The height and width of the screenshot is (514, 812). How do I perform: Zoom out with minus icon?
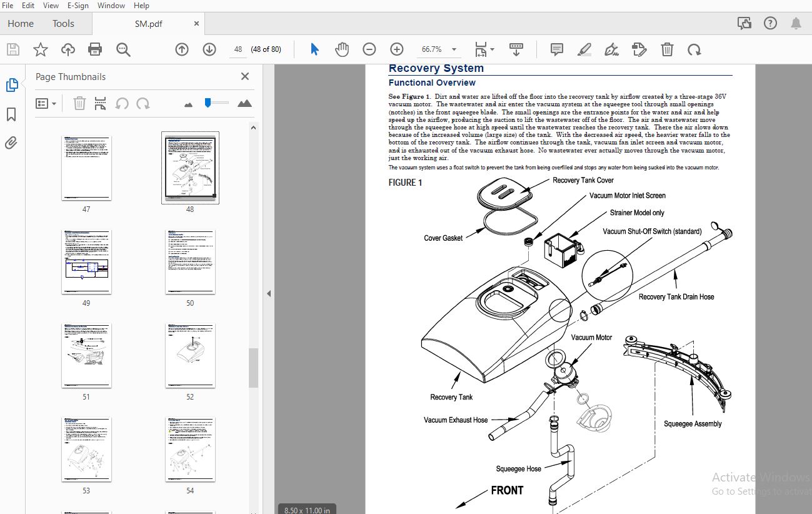369,49
